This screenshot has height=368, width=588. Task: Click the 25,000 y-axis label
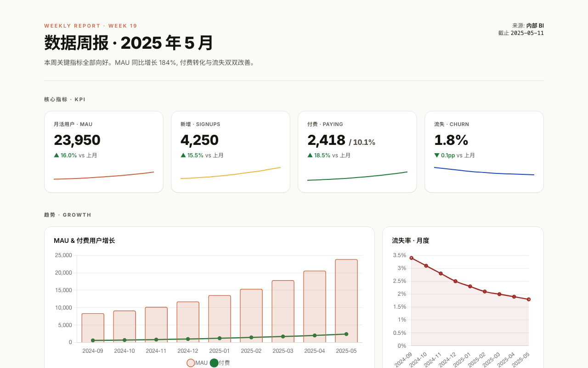coord(63,255)
